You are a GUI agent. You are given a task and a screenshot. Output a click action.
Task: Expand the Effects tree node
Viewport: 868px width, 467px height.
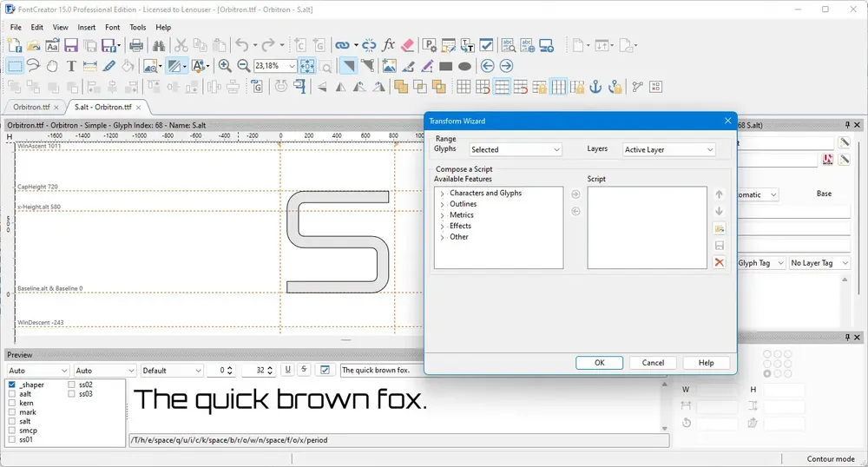point(442,227)
